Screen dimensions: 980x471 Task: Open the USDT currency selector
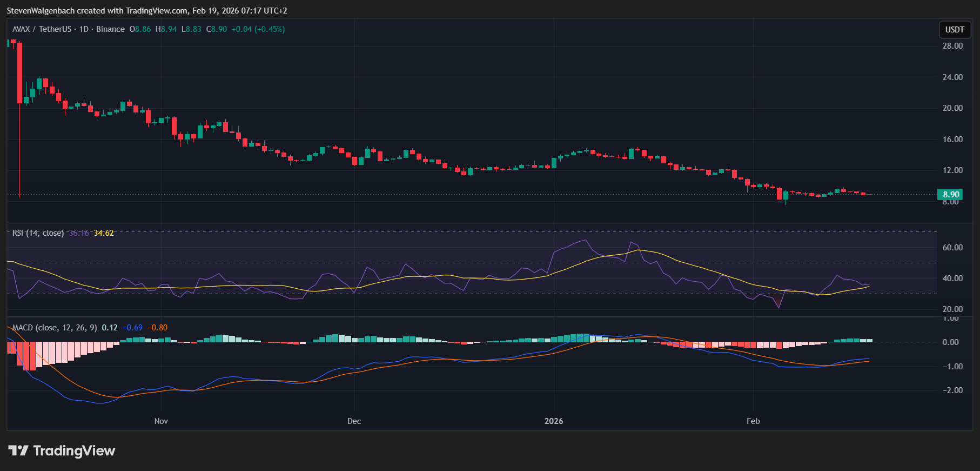pos(955,30)
